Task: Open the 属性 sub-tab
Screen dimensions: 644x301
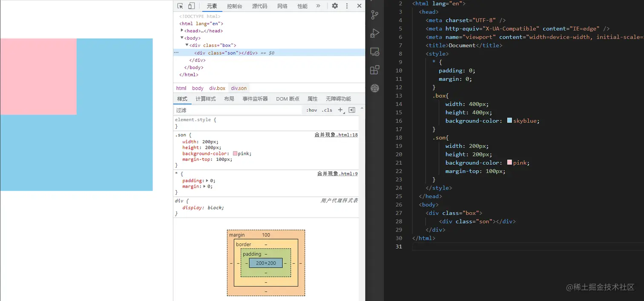Action: (313, 99)
